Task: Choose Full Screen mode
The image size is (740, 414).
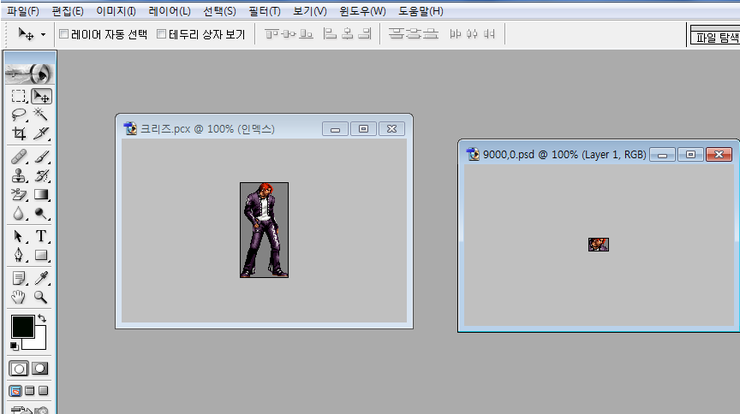Action: tap(43, 391)
